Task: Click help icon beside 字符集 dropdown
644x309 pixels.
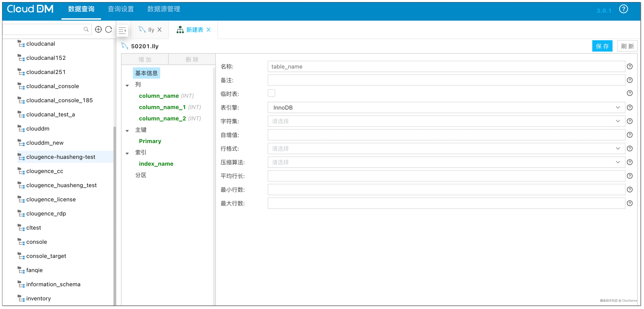Action: pyautogui.click(x=630, y=121)
